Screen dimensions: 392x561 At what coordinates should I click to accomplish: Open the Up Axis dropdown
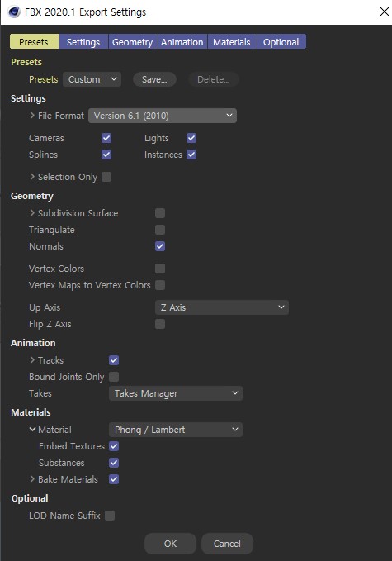click(222, 307)
